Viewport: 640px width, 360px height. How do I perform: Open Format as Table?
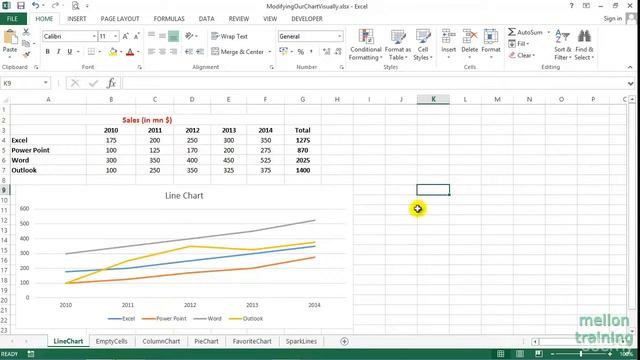click(398, 45)
